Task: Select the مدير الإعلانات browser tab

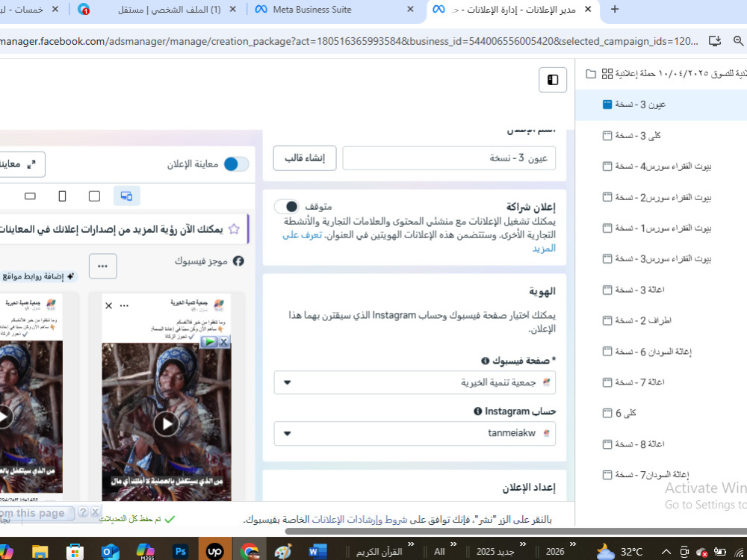Action: coord(512,9)
